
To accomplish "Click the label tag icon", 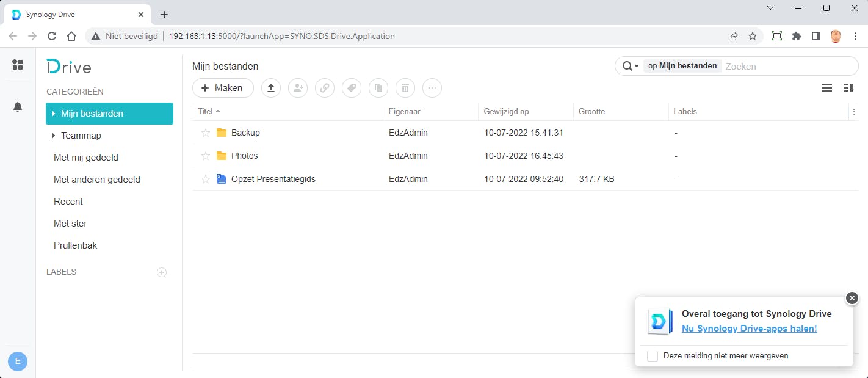I will tap(352, 88).
